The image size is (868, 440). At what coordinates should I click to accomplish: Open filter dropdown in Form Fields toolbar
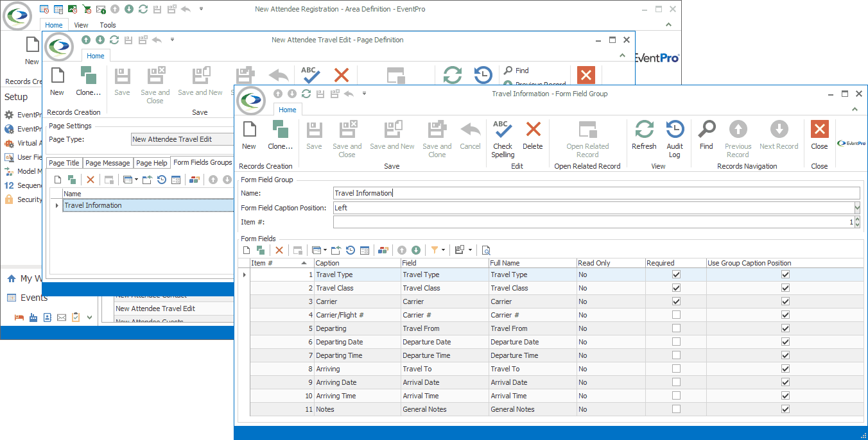click(443, 250)
